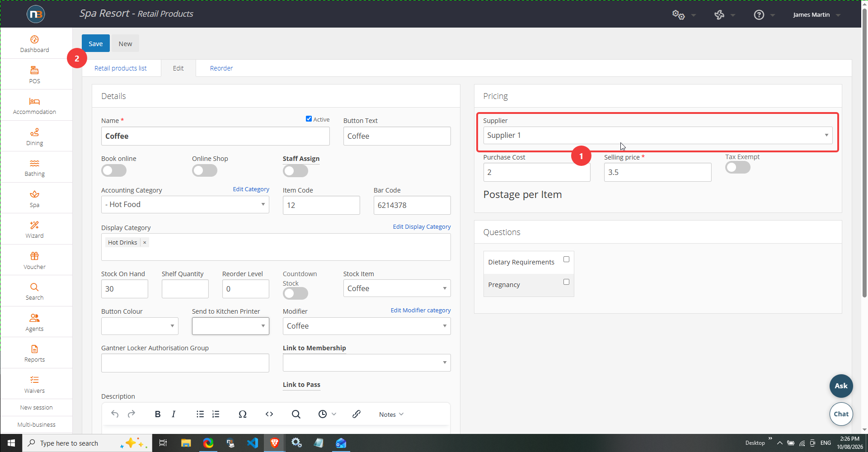Open the settings gears menu in header
This screenshot has height=452, width=868.
[x=679, y=15]
